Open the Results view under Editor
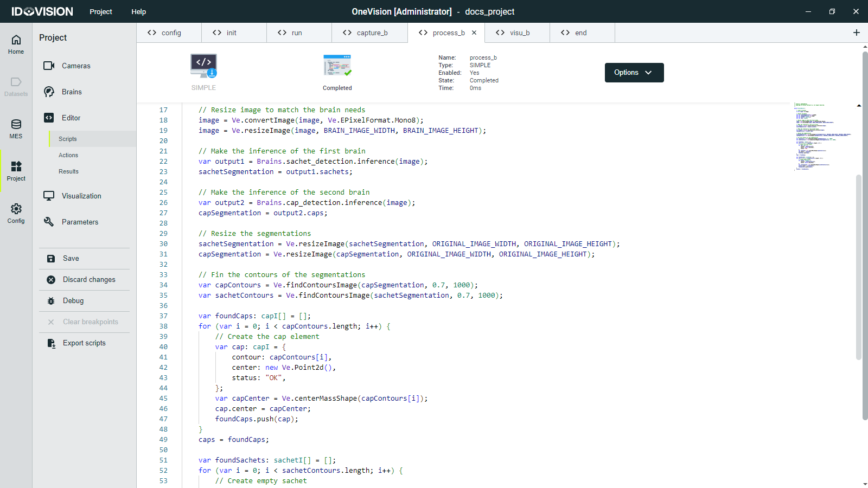868x488 pixels. click(68, 171)
